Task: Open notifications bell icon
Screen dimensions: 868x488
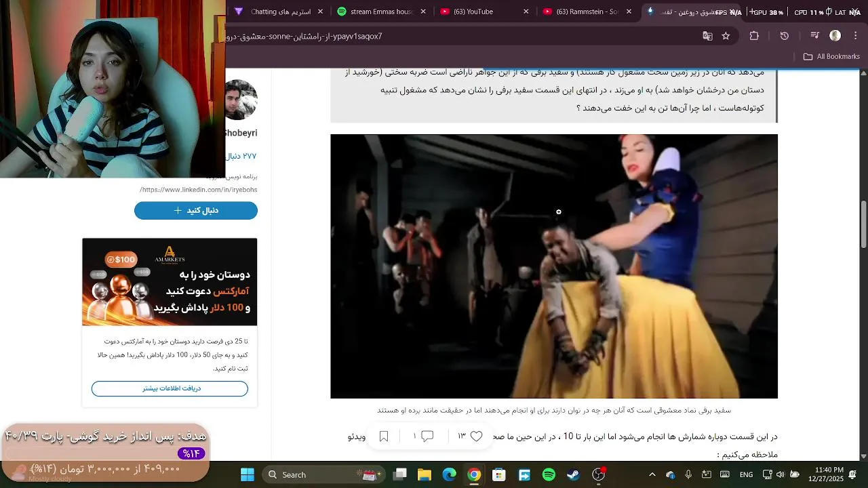Action: [x=852, y=474]
